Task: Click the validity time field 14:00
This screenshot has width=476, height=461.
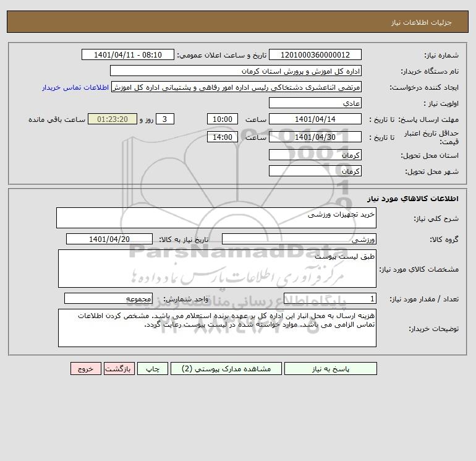Action: 222,137
